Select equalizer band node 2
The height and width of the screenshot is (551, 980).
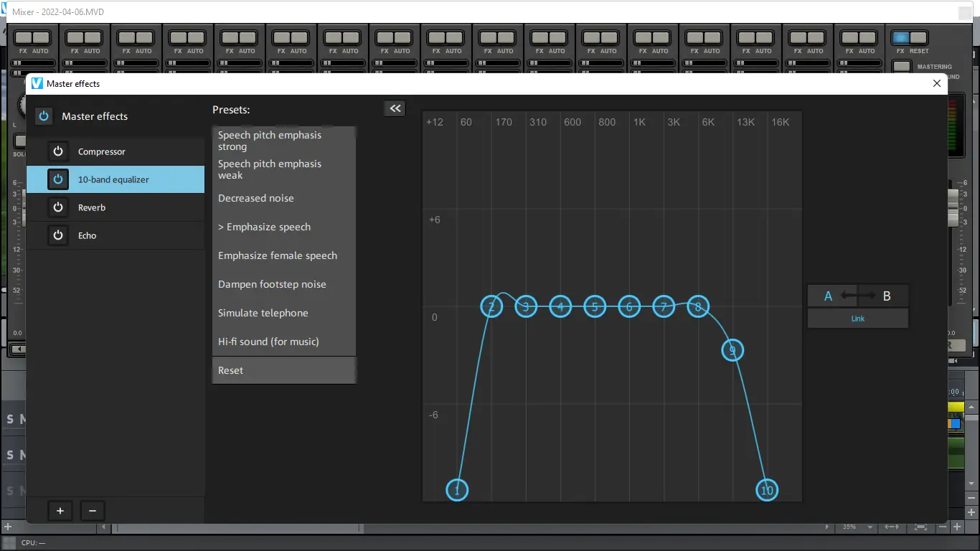click(x=491, y=307)
